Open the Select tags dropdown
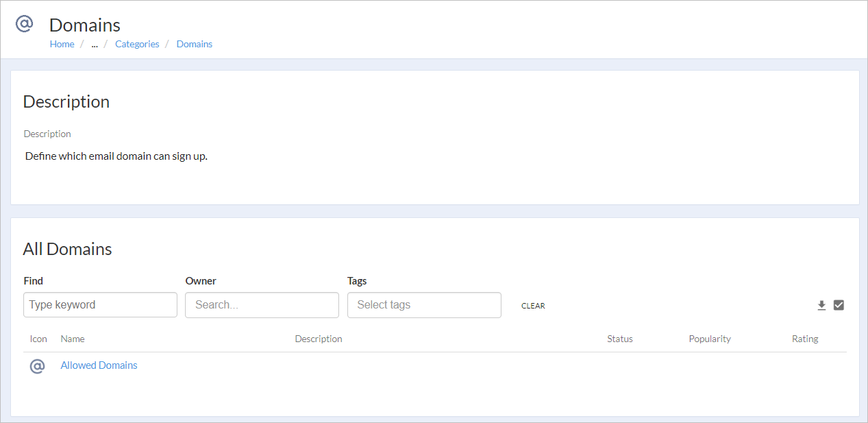This screenshot has height=423, width=868. (x=424, y=304)
